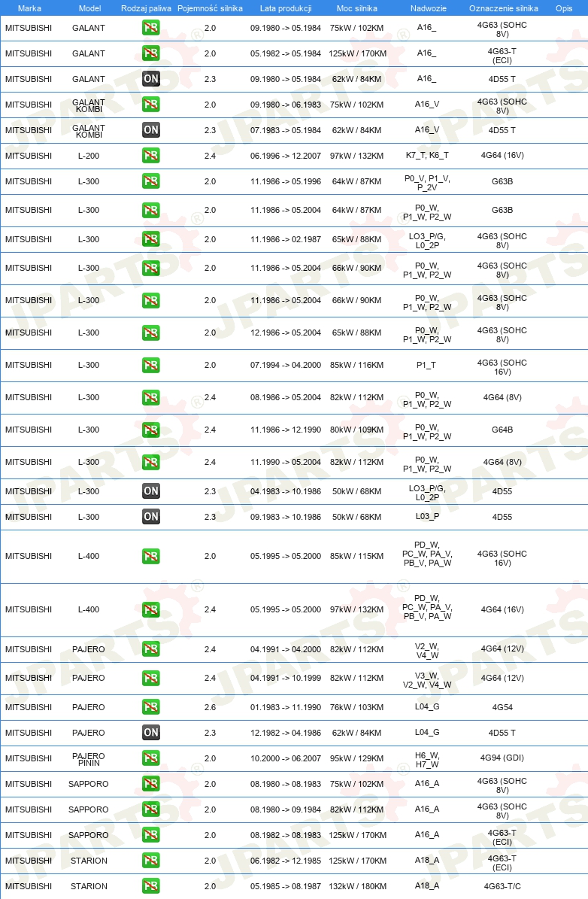588x899 pixels.
Task: Click the Nadwozie column header
Action: pyautogui.click(x=428, y=8)
